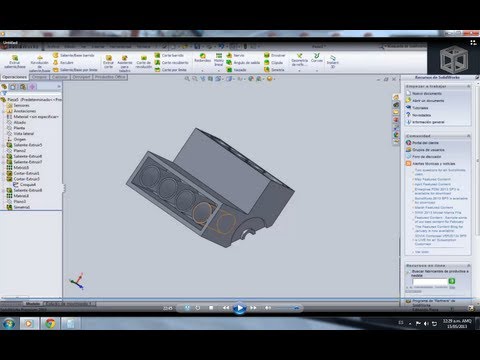
Task: Open the Modelo bottom tab
Action: point(33,304)
